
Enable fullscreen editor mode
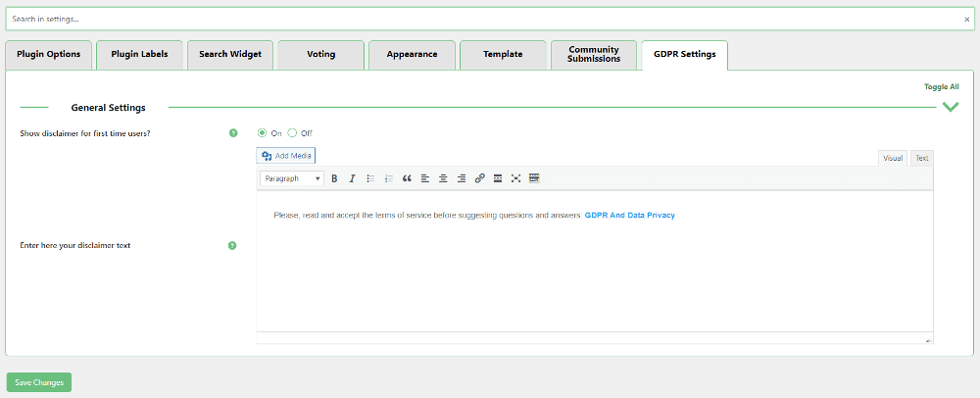(515, 178)
